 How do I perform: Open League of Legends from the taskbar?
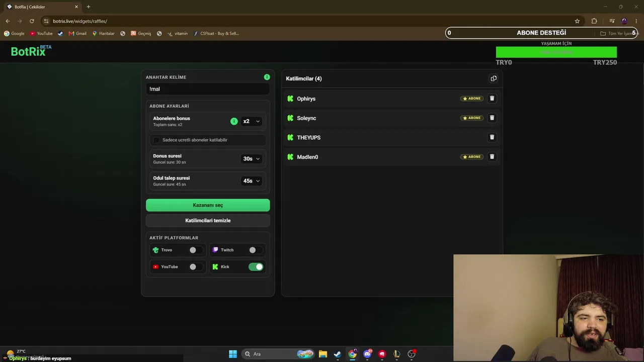[x=397, y=354]
